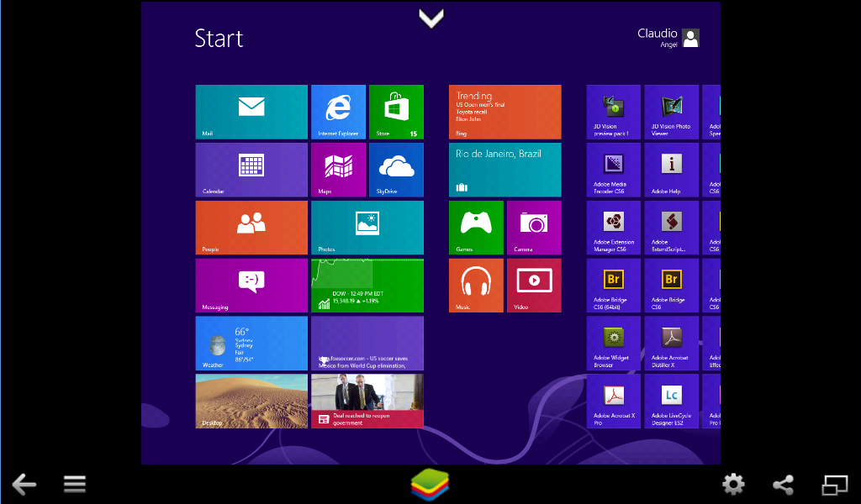Launch Adobe Widget Browser
The width and height of the screenshot is (861, 504).
(614, 344)
